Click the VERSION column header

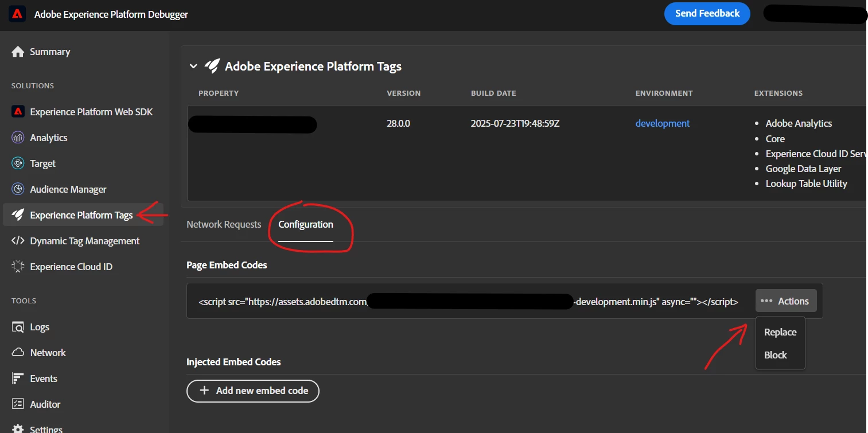pyautogui.click(x=404, y=93)
